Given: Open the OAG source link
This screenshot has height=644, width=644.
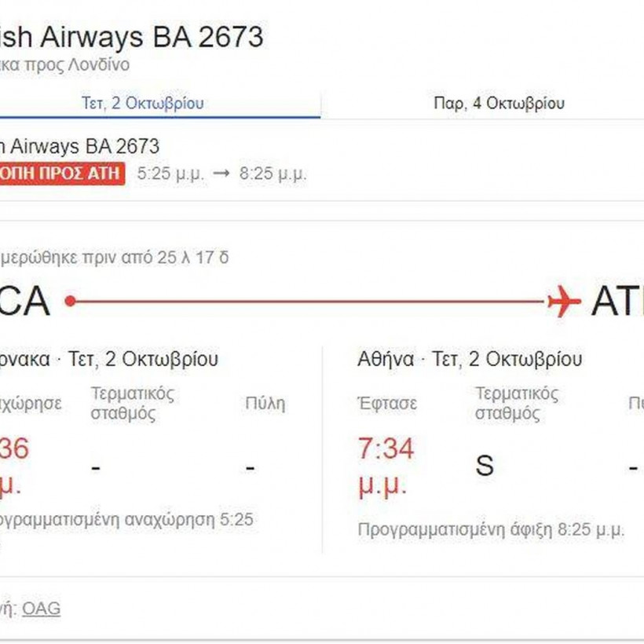Looking at the screenshot, I should tap(41, 608).
